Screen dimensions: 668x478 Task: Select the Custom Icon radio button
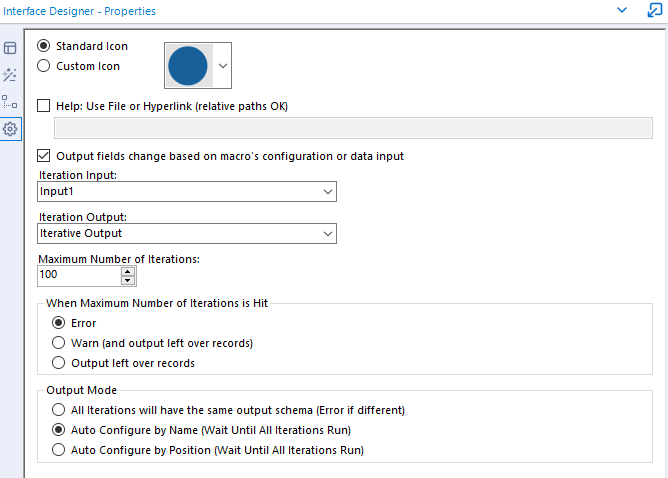[43, 66]
